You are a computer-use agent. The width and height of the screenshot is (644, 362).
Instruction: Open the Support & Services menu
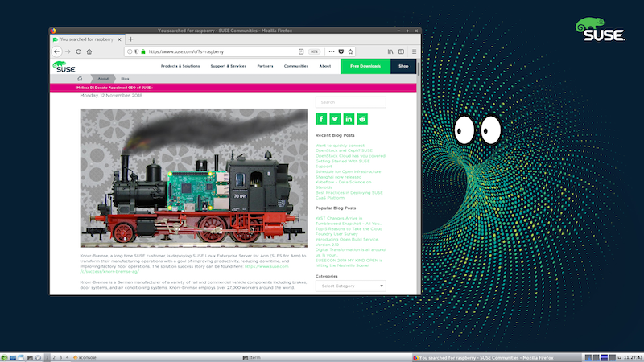pos(228,66)
